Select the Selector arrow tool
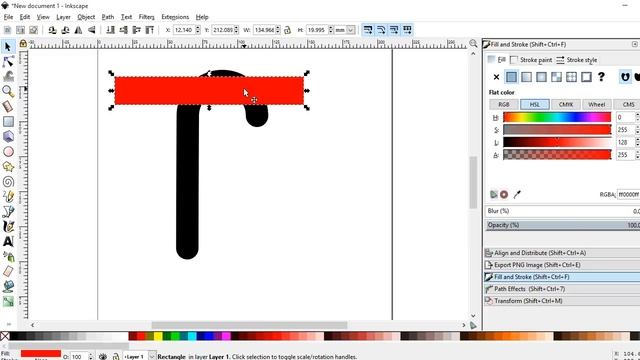The width and height of the screenshot is (640, 360). [8, 47]
